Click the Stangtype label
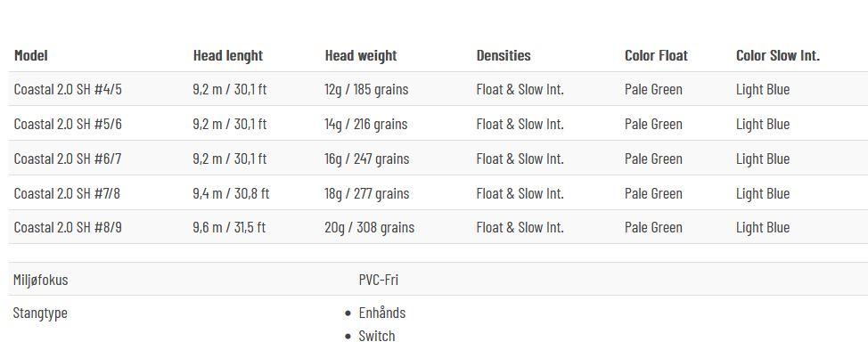868x358 pixels. (x=40, y=313)
